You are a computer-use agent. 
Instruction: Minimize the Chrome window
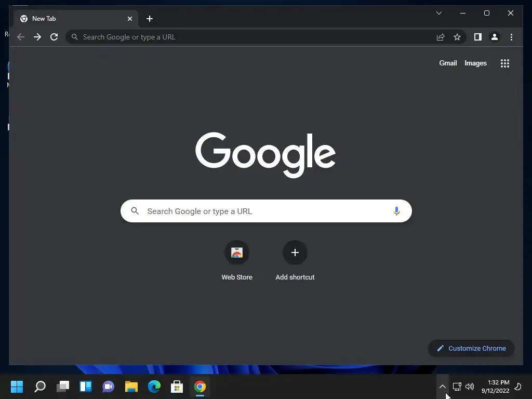click(463, 13)
